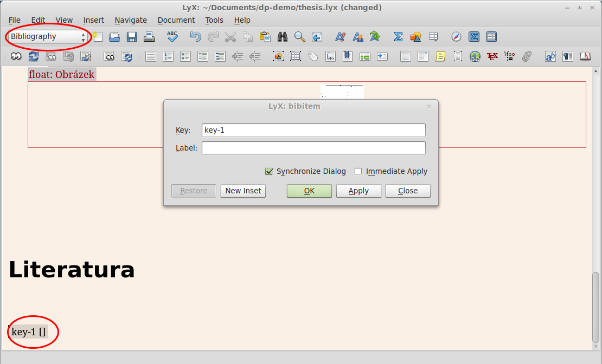This screenshot has width=602, height=364.
Task: Click the insert hyperlink globe icon
Action: click(x=475, y=56)
